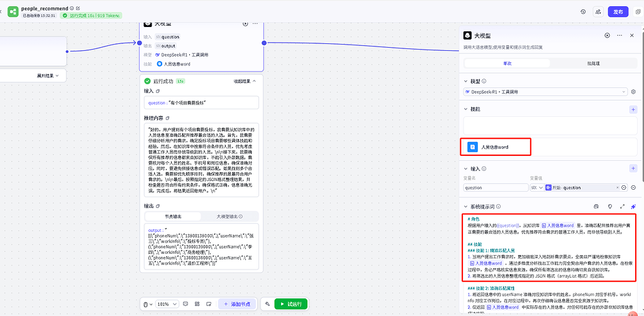
Task: Click the 人员信息word skill on canvas node
Action: 174,64
